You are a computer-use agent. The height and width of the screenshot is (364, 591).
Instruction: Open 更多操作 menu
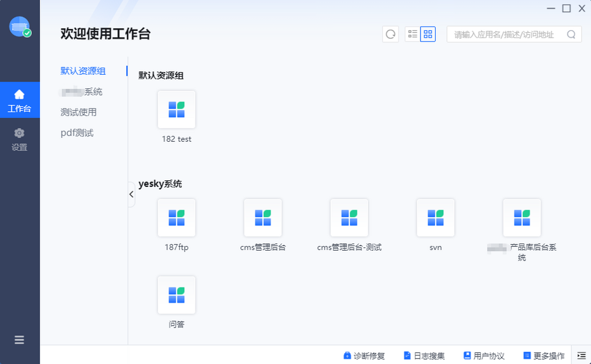pyautogui.click(x=544, y=356)
